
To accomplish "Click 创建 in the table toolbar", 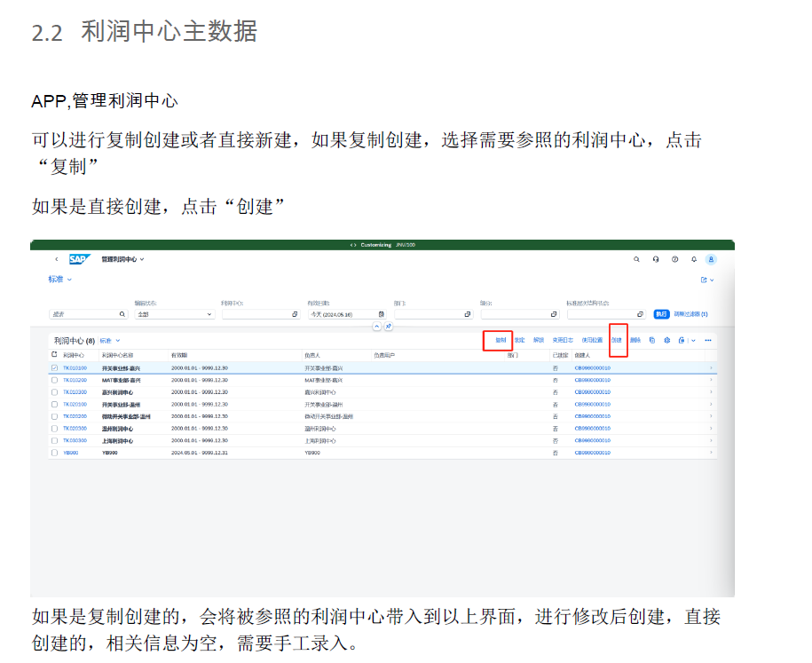I will point(617,340).
